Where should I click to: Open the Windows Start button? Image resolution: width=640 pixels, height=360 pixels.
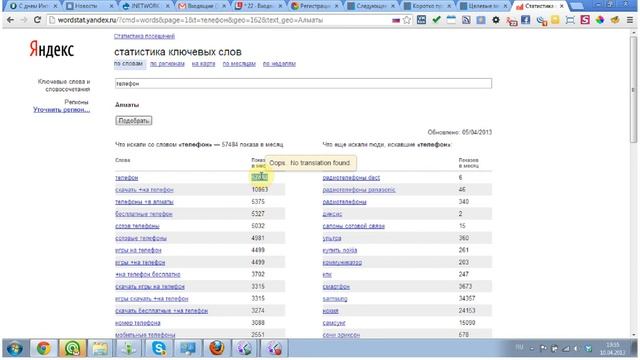pyautogui.click(x=15, y=349)
